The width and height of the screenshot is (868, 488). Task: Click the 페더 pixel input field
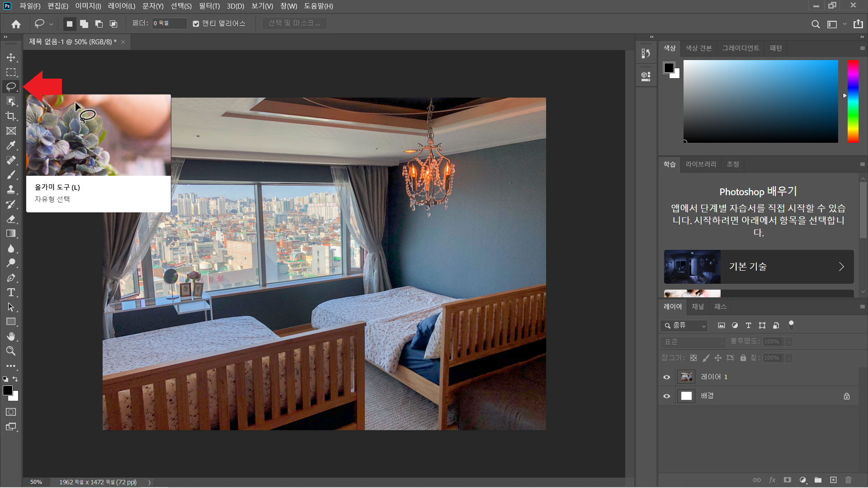pyautogui.click(x=169, y=23)
